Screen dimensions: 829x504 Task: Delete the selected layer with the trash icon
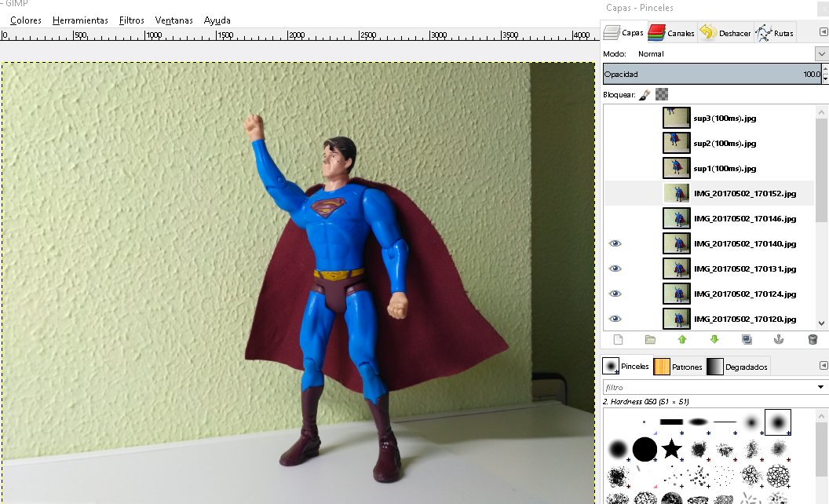click(x=813, y=339)
